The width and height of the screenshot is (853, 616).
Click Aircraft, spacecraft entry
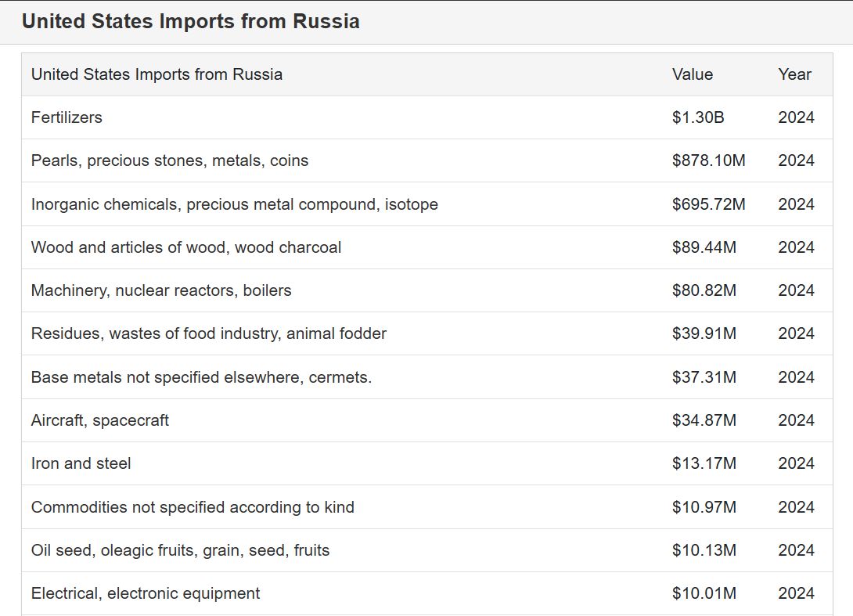tap(100, 420)
